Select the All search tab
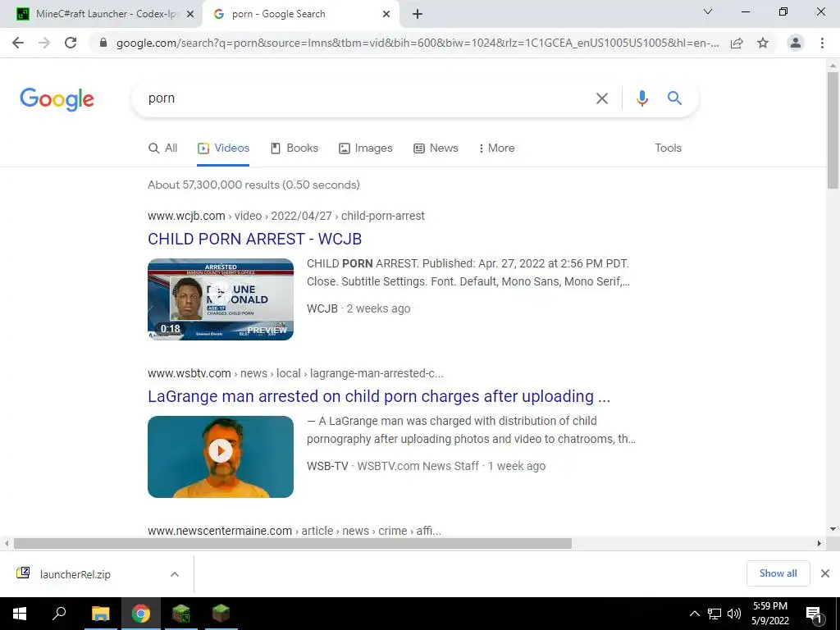 (163, 148)
